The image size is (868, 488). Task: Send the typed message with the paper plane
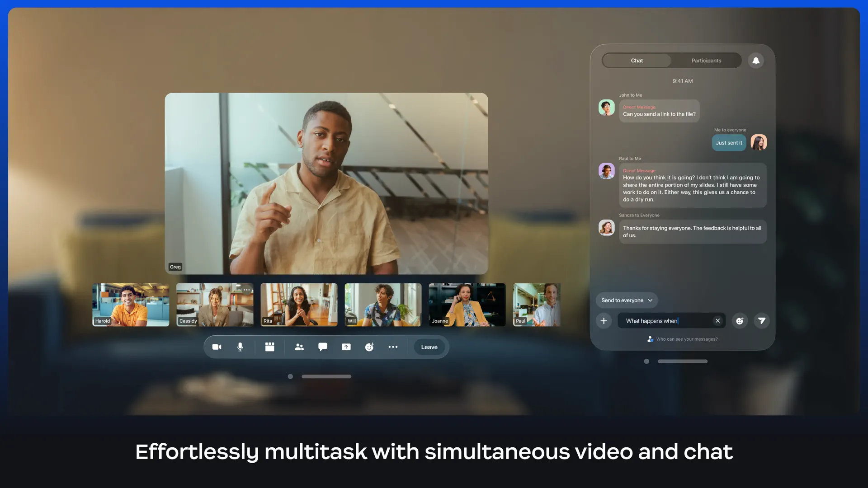click(x=761, y=321)
